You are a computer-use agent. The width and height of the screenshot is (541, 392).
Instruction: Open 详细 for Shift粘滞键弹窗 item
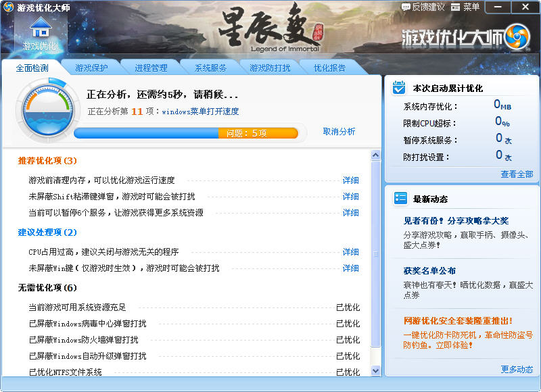pos(350,197)
